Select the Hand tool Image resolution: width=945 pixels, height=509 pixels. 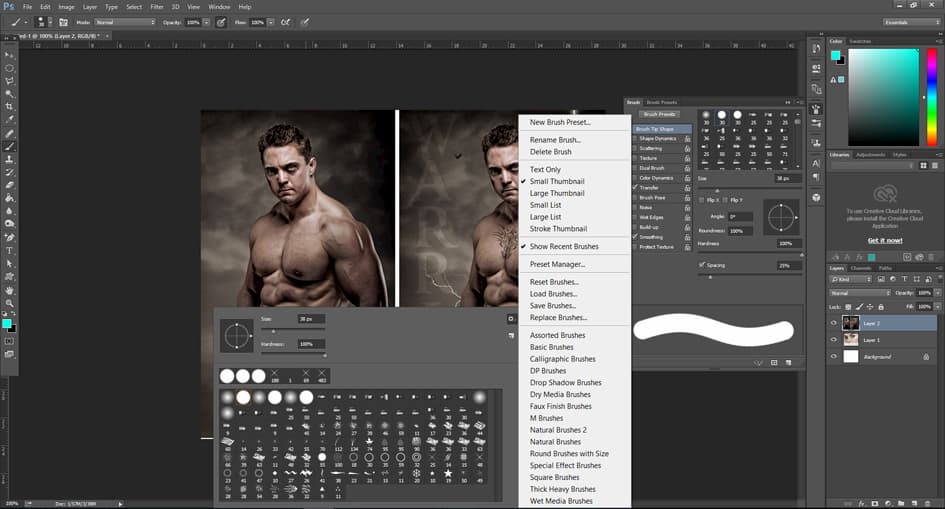[x=10, y=290]
